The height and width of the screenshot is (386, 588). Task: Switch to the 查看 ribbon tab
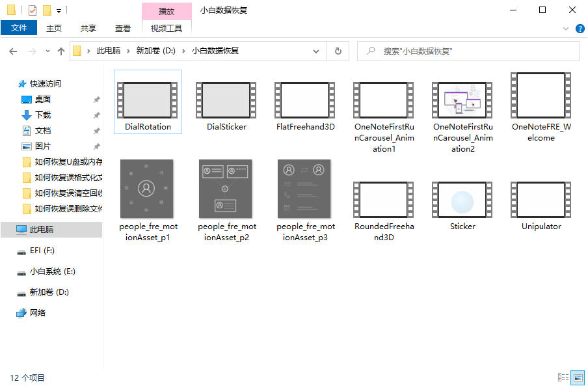pos(122,28)
